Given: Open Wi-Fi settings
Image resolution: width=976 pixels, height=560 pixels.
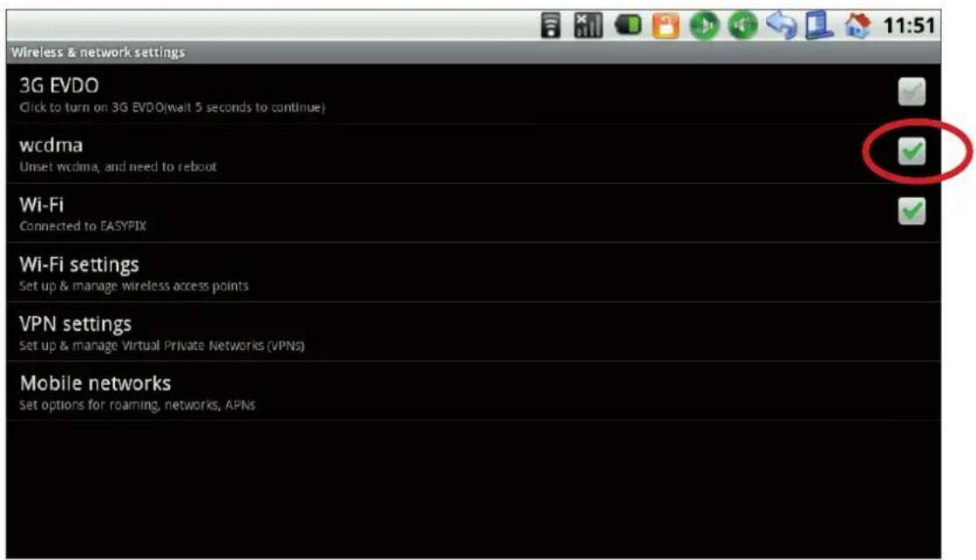Looking at the screenshot, I should coord(474,273).
